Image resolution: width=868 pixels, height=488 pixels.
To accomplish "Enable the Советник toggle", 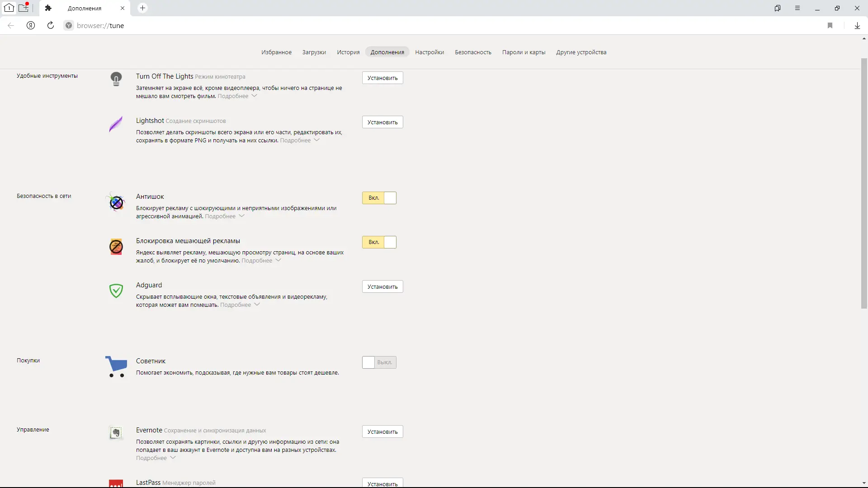I will pos(379,362).
